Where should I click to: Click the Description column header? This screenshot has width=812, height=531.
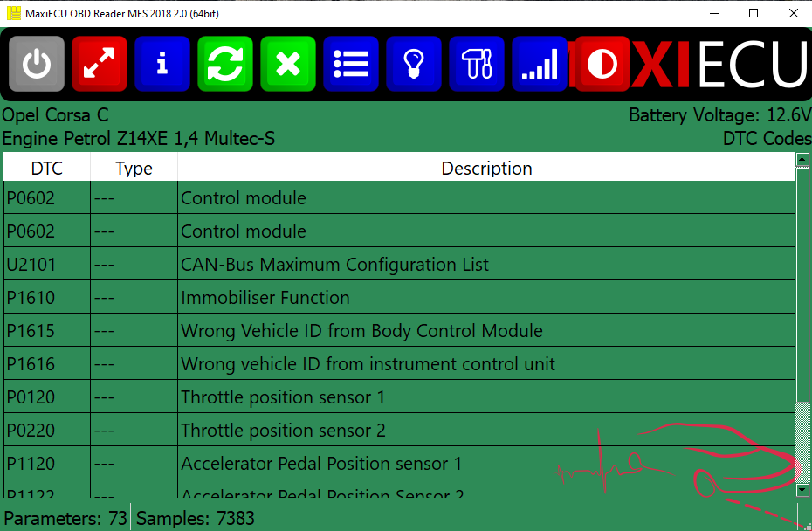(x=486, y=169)
